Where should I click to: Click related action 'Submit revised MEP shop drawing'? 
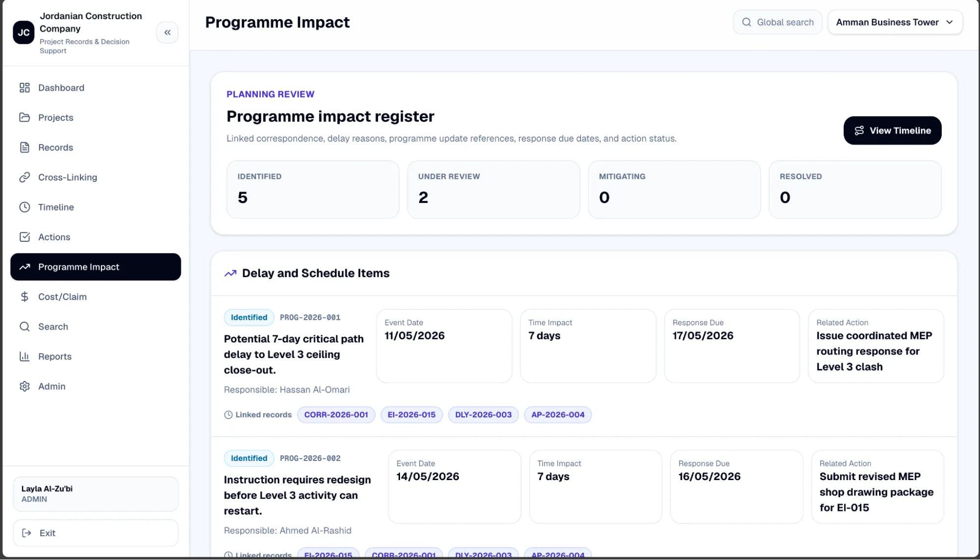877,487
